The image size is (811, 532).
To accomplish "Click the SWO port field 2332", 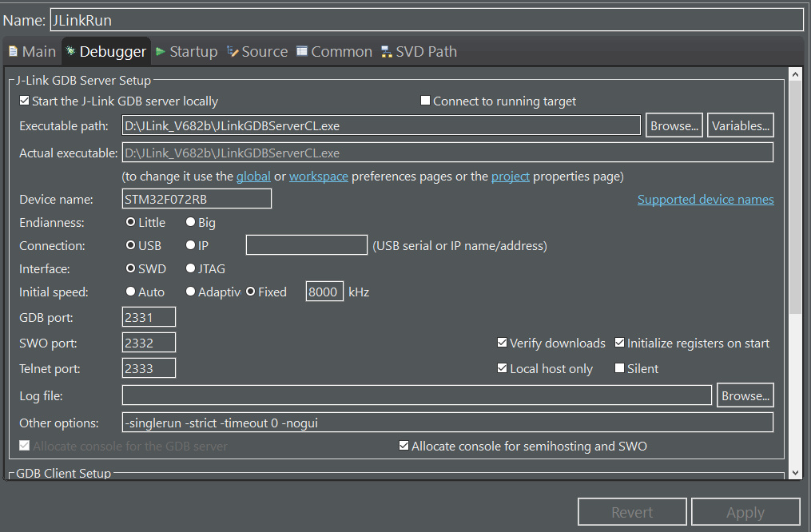I will coord(149,343).
